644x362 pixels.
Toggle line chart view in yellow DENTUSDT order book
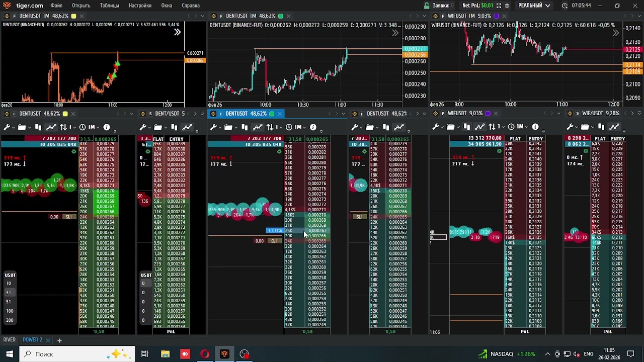click(51, 127)
